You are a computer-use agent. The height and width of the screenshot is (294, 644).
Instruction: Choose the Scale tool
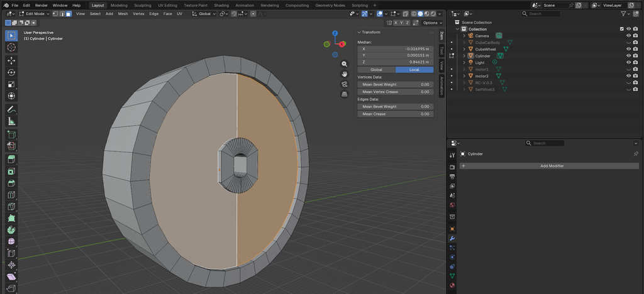point(11,84)
